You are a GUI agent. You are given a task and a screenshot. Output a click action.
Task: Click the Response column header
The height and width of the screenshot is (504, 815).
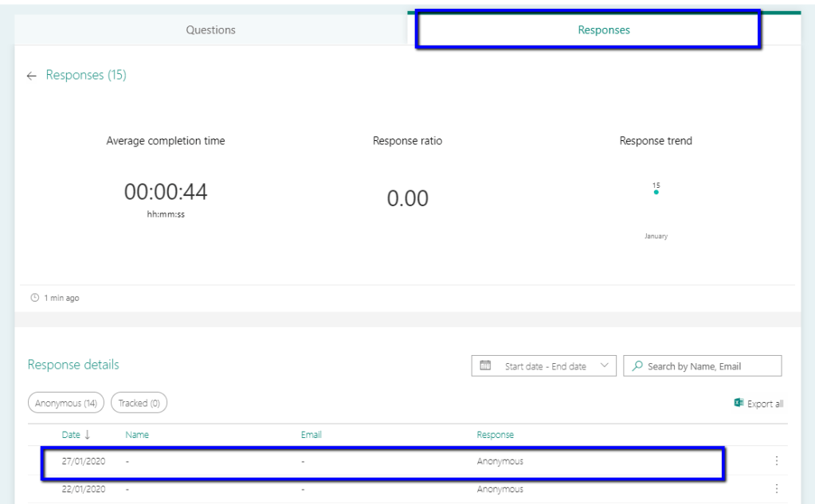(495, 435)
